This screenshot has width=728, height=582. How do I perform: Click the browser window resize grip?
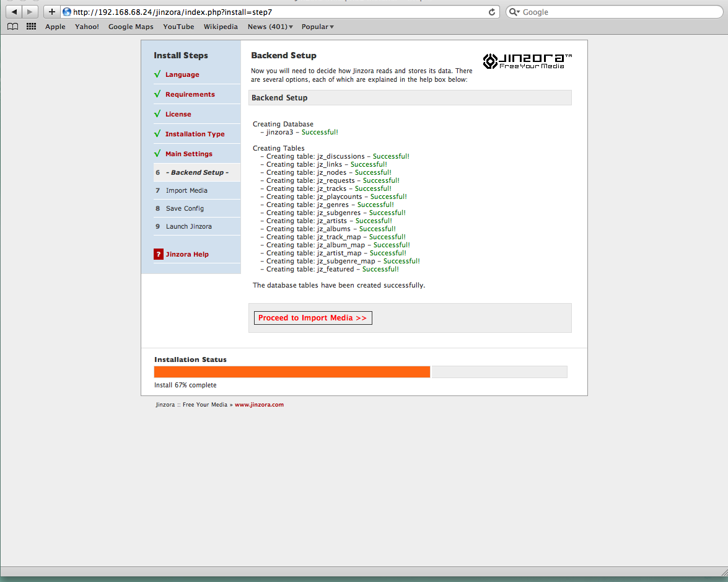(723, 572)
